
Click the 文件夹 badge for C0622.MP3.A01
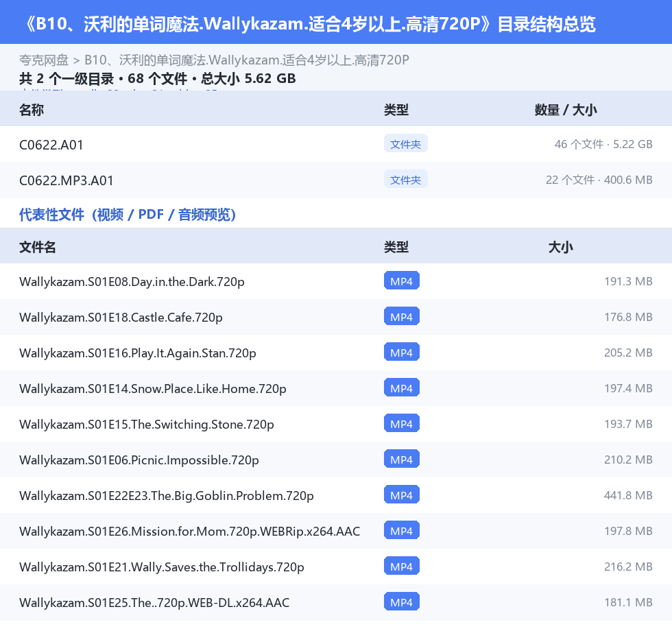point(405,180)
